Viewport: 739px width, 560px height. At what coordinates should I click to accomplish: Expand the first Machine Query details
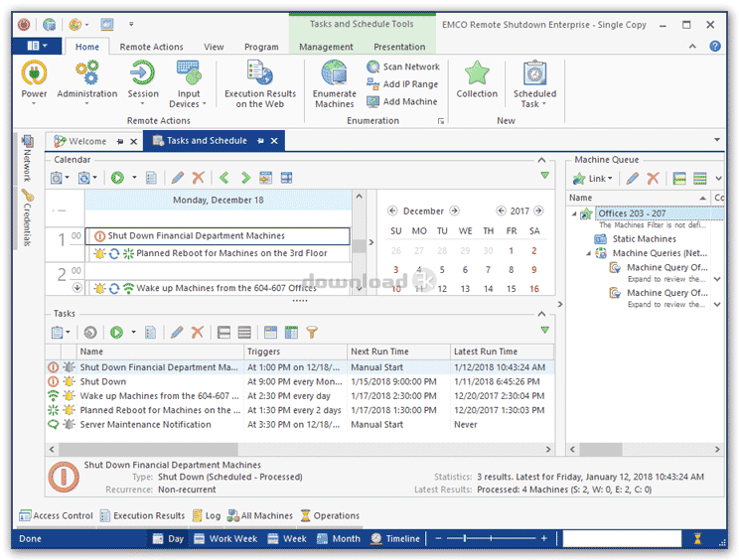(717, 279)
